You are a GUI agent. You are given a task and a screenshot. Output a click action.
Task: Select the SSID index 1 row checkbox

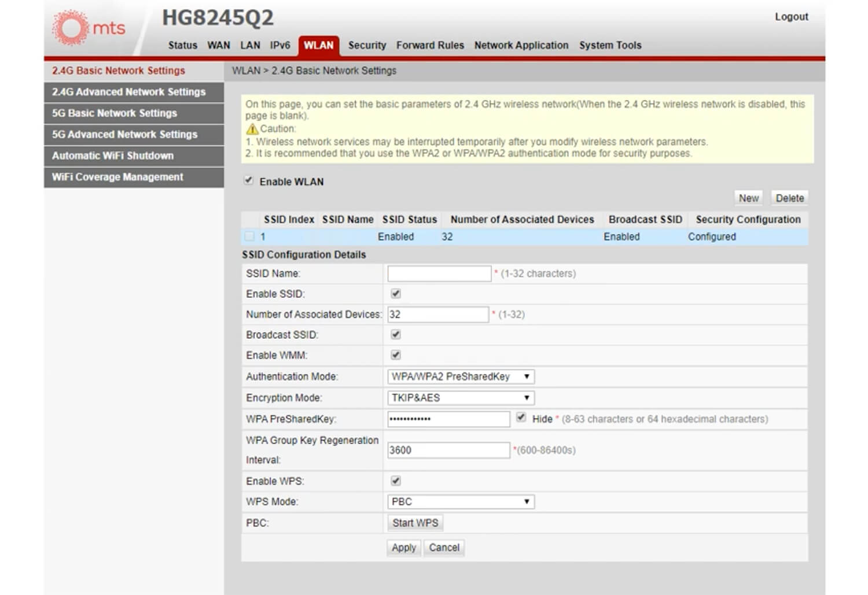249,236
